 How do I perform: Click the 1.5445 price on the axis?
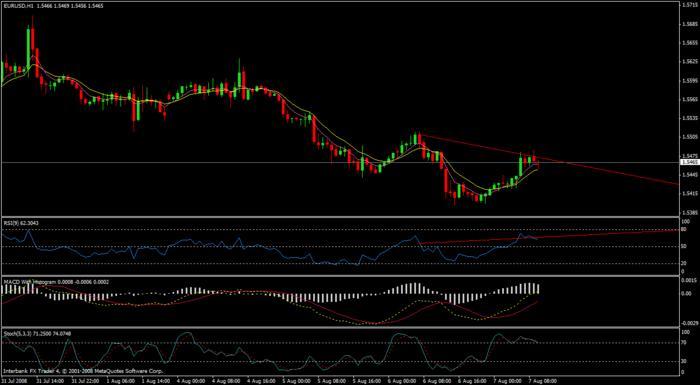click(690, 174)
